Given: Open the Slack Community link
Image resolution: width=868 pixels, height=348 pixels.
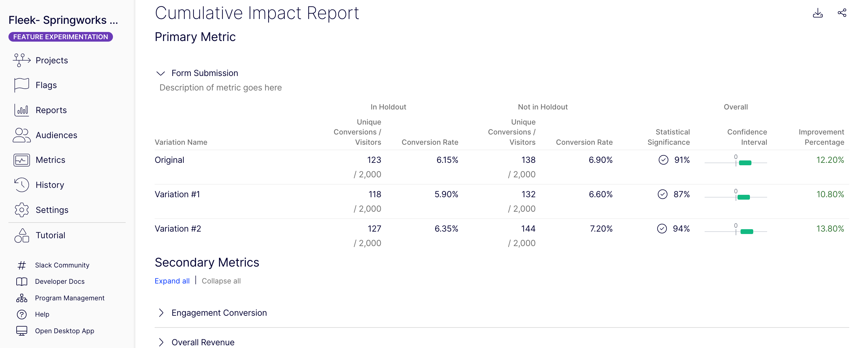Looking at the screenshot, I should click(x=62, y=265).
